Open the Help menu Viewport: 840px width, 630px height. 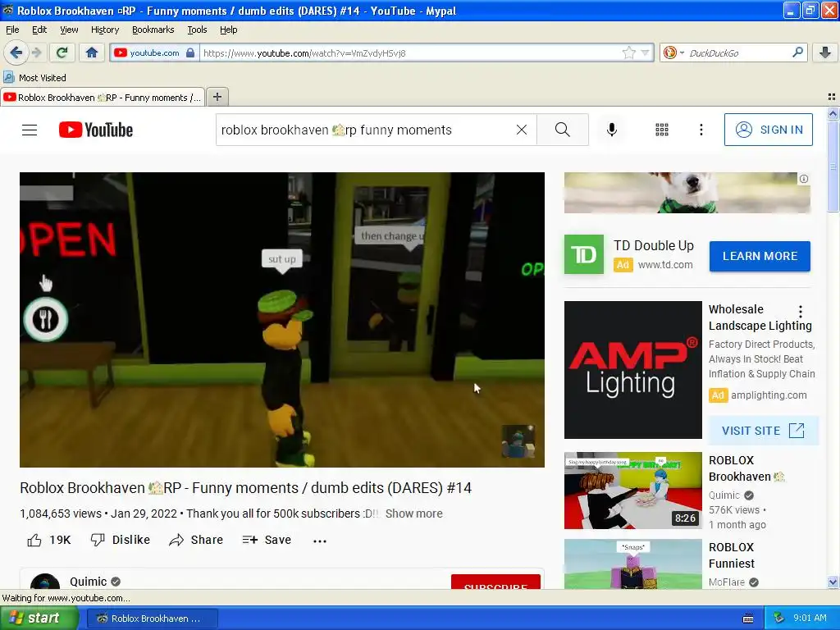(229, 30)
